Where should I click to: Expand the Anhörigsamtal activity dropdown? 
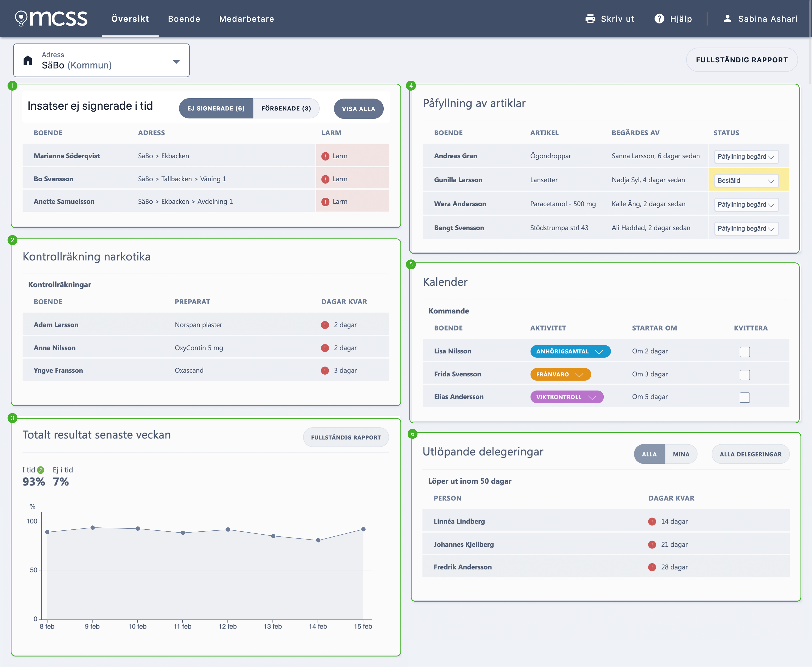point(570,352)
